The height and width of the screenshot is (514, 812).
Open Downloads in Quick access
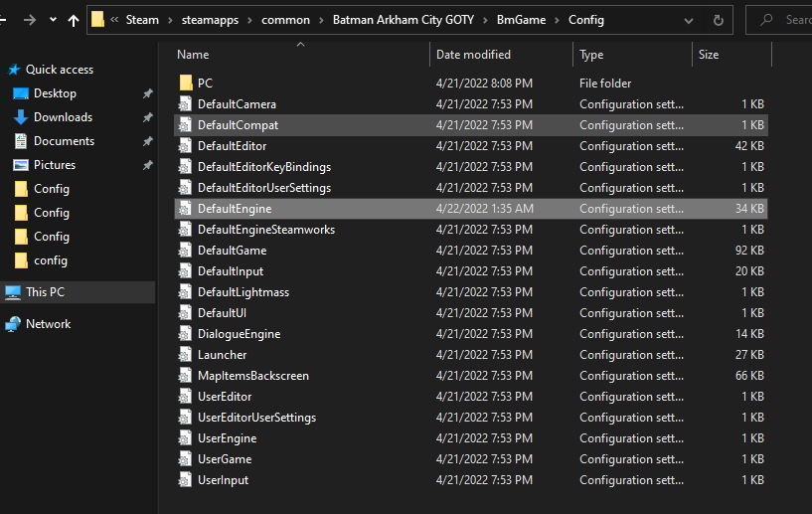coord(63,117)
